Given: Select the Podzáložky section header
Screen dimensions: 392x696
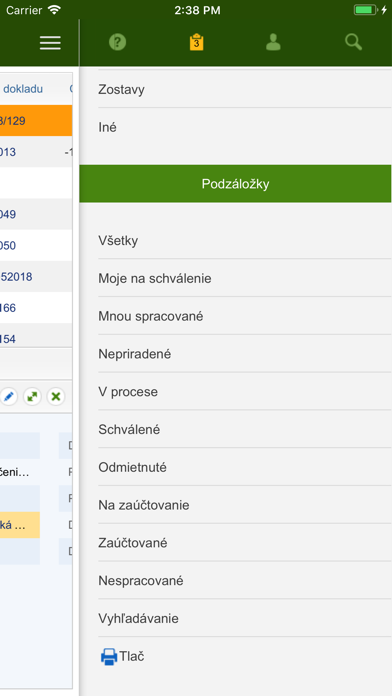Looking at the screenshot, I should coord(235,184).
